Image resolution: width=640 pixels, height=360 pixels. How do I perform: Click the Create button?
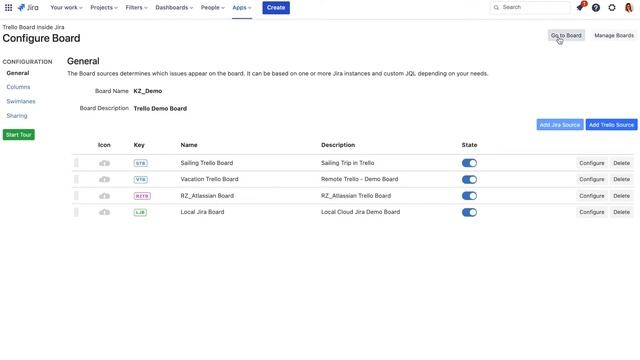pyautogui.click(x=276, y=7)
